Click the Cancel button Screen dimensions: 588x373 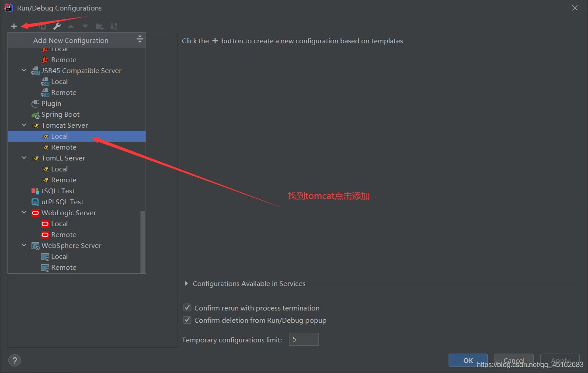tap(514, 360)
